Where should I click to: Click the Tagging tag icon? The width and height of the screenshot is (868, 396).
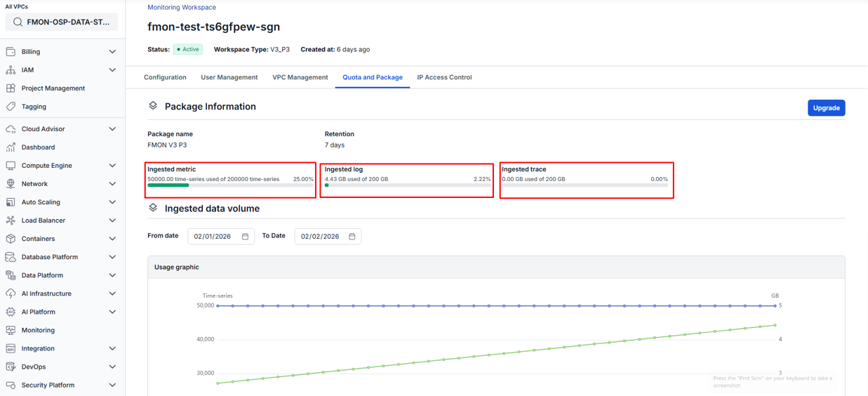tap(11, 107)
